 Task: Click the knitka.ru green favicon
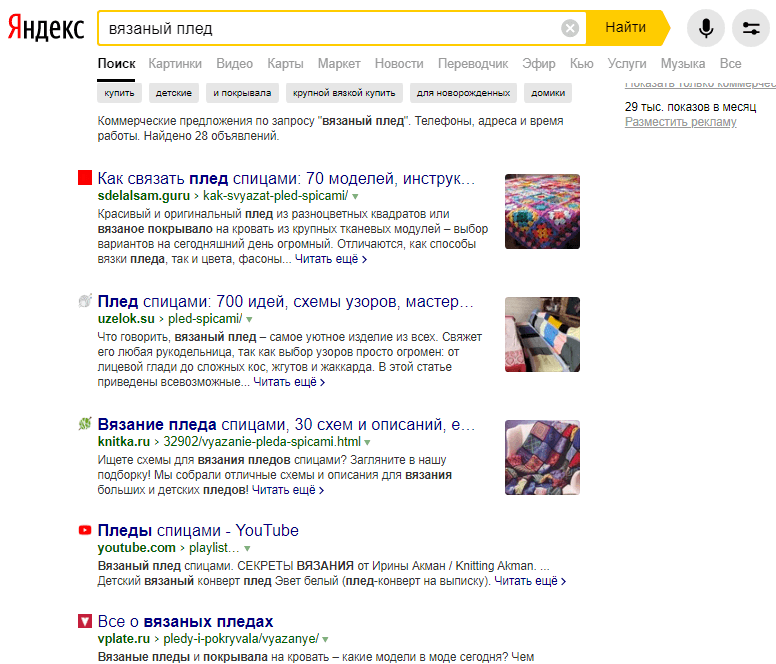click(x=85, y=424)
